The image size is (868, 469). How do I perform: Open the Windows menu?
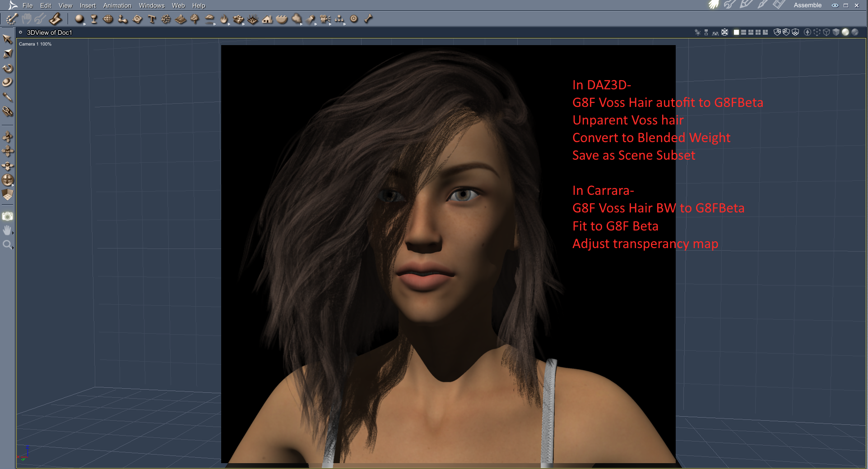tap(152, 5)
